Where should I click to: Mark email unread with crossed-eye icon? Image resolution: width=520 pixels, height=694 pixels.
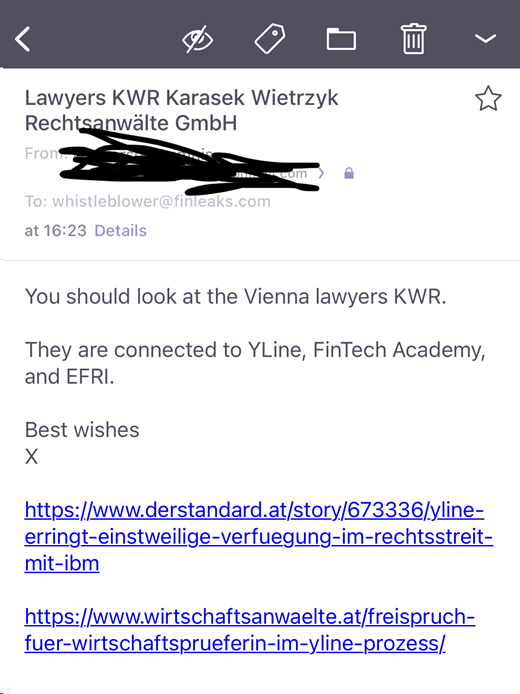click(197, 39)
